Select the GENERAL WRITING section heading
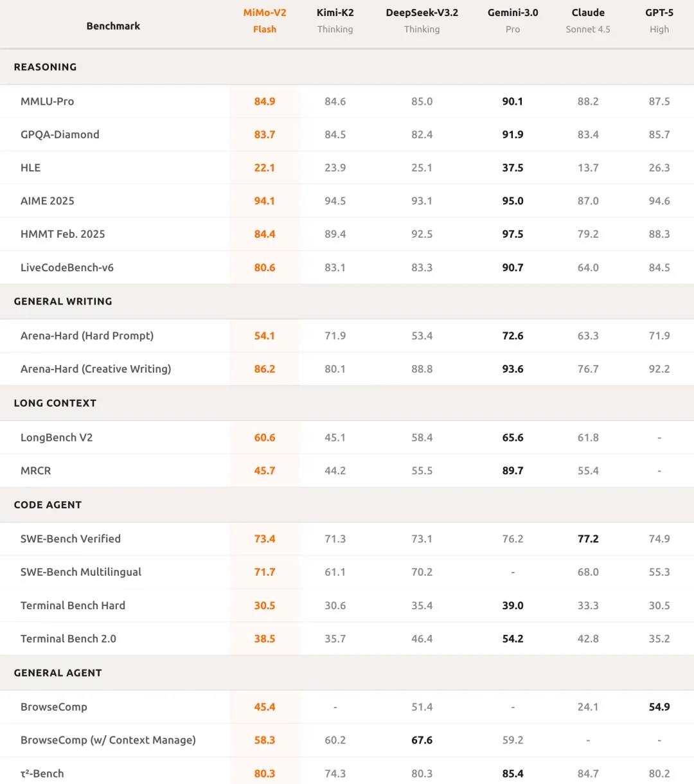Image resolution: width=694 pixels, height=784 pixels. tap(63, 301)
